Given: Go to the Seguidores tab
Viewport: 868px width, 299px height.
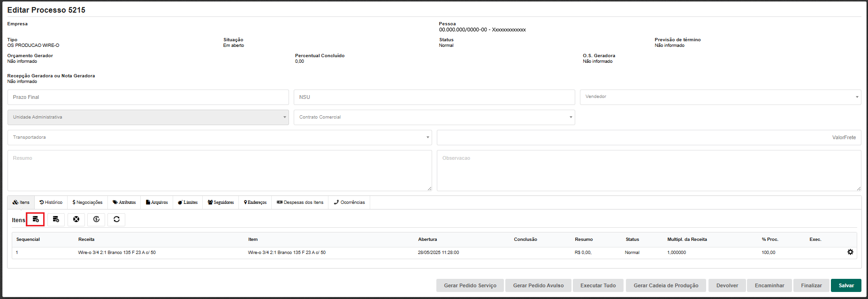Looking at the screenshot, I should coord(221,202).
